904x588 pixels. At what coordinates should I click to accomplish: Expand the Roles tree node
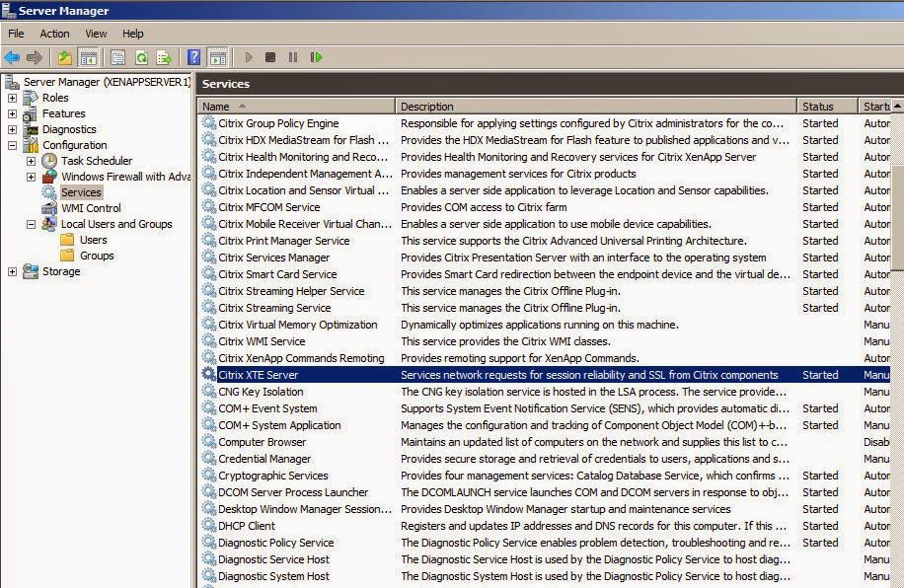[10, 98]
